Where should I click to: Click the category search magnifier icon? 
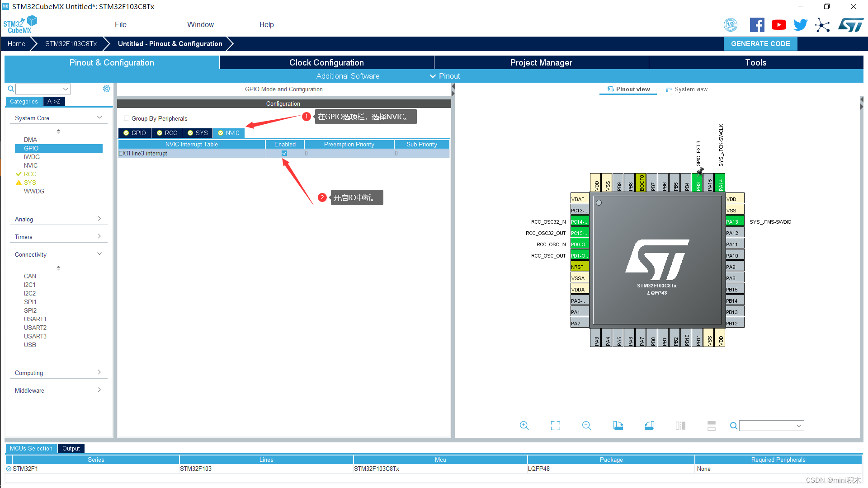pos(11,89)
